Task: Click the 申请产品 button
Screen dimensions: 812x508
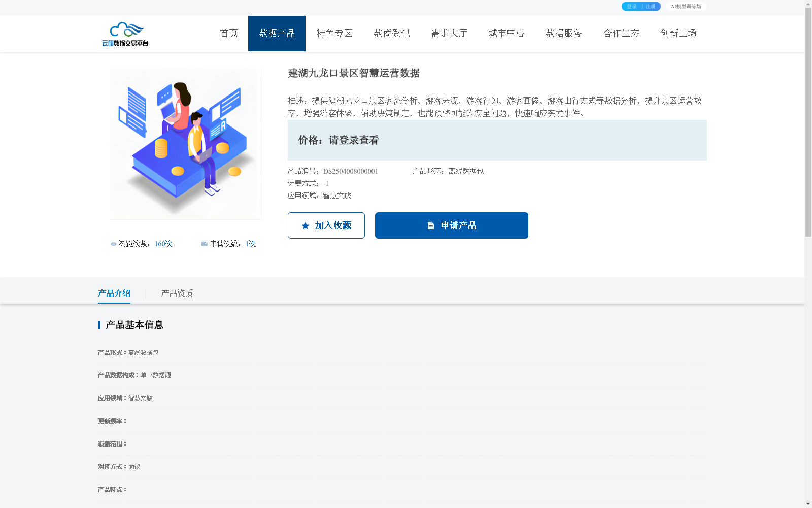Action: tap(451, 225)
